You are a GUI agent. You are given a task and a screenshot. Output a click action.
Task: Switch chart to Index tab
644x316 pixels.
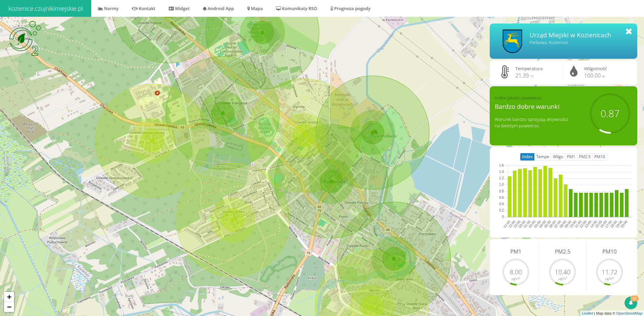[x=527, y=157]
